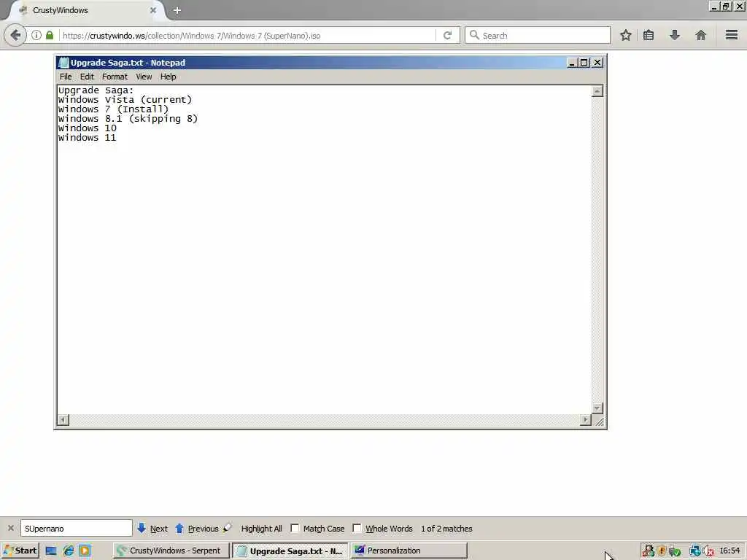The width and height of the screenshot is (747, 560).
Task: Click the find bar text field
Action: point(76,528)
